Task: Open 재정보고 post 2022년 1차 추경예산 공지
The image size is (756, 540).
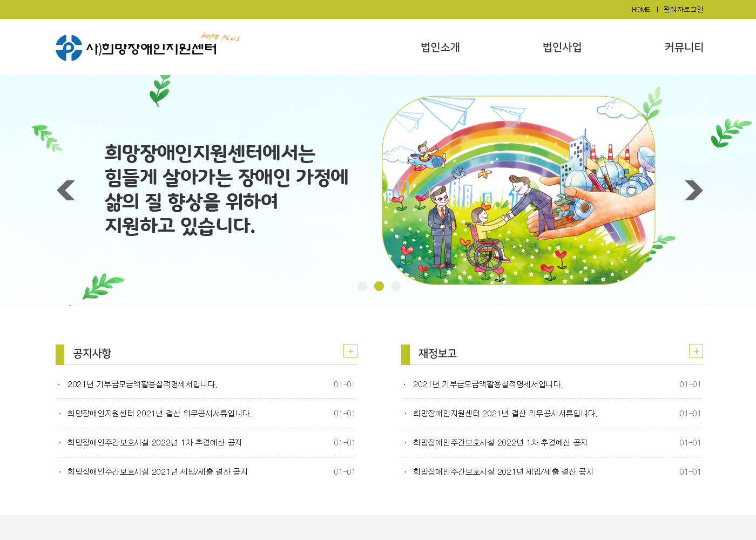Action: click(500, 443)
